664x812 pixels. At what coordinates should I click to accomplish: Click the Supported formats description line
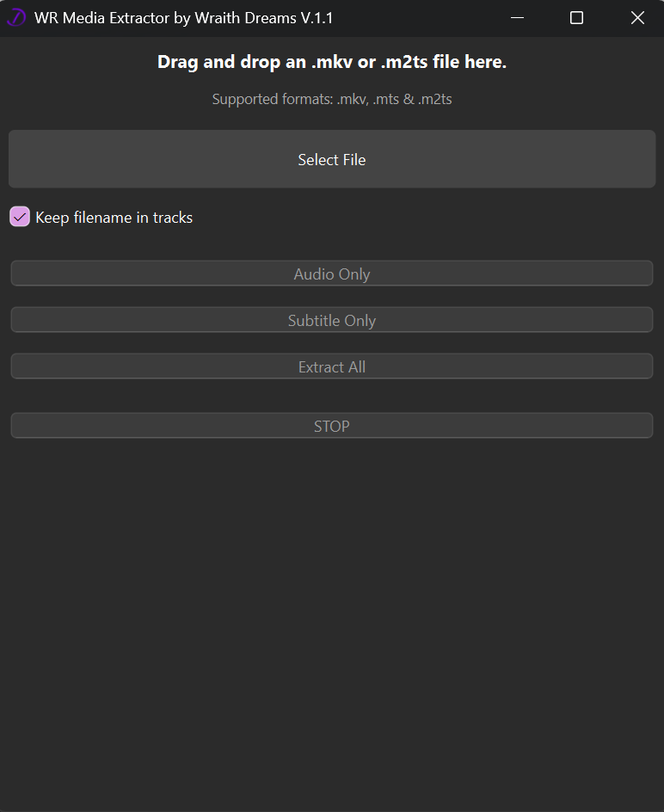coord(332,100)
